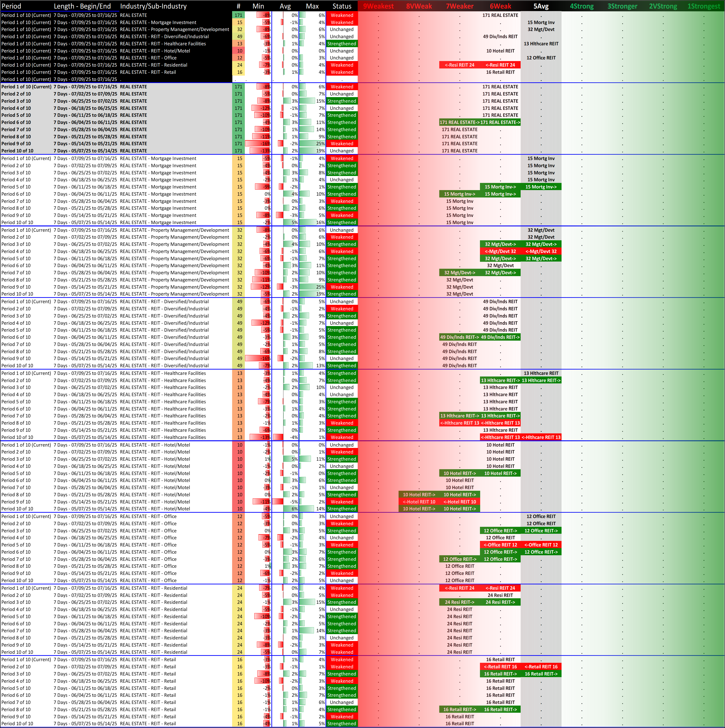
Task: Click the Status column header
Action: [x=342, y=6]
